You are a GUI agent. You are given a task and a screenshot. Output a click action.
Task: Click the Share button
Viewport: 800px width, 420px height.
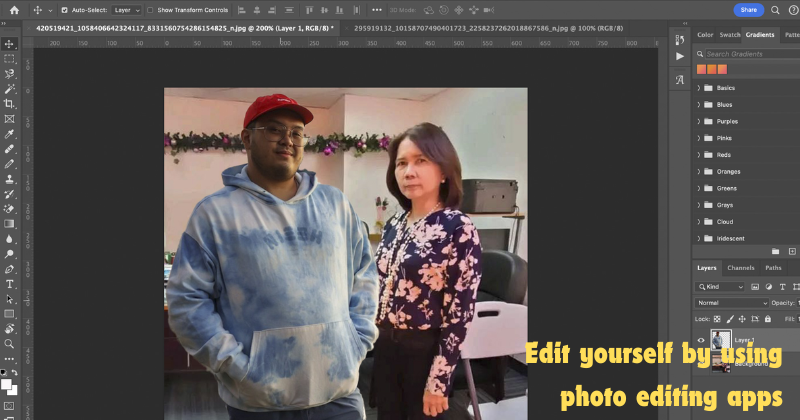pos(748,10)
